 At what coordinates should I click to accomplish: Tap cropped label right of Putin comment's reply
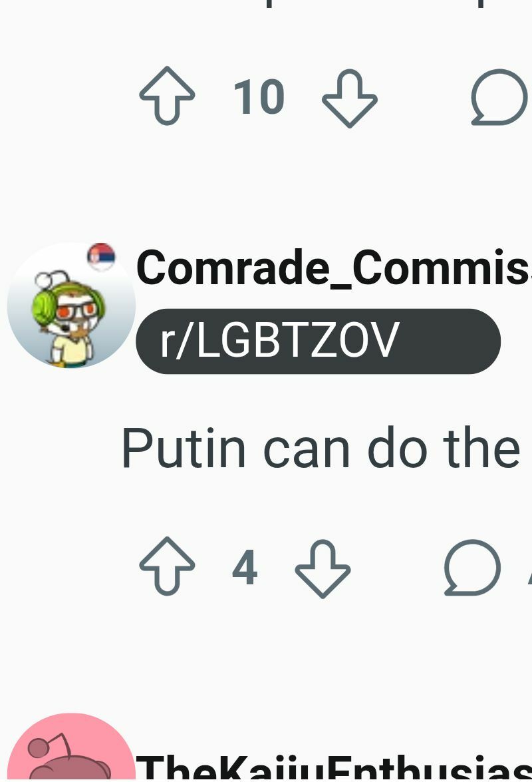click(x=529, y=568)
